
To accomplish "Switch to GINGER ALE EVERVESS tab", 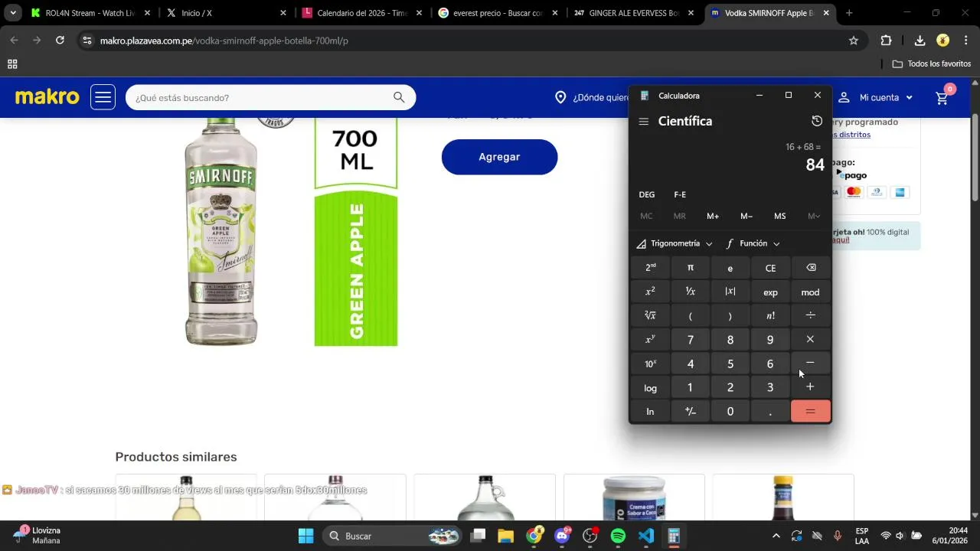I will click(634, 13).
